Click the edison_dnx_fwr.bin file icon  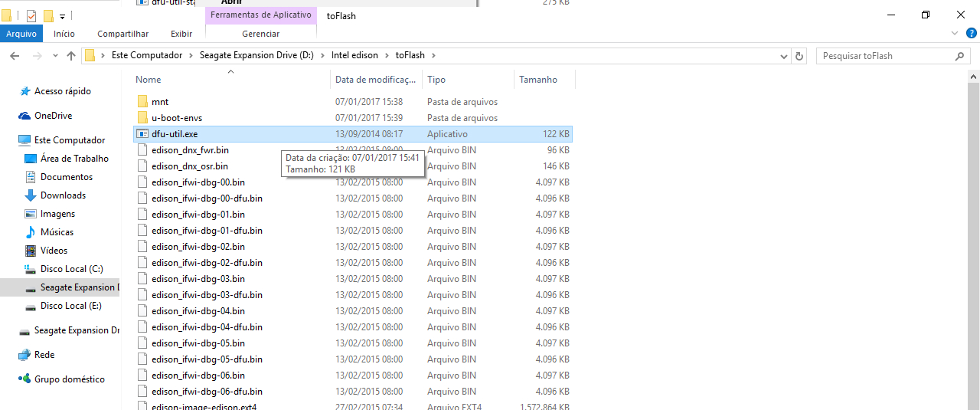pos(142,150)
